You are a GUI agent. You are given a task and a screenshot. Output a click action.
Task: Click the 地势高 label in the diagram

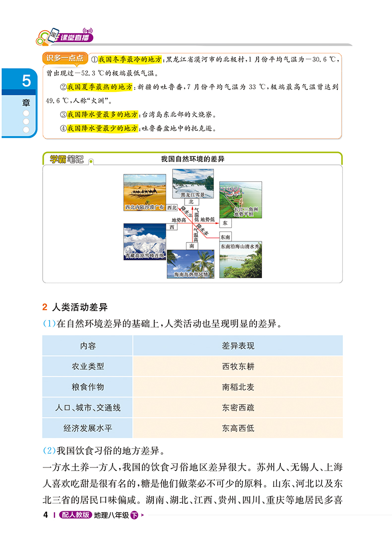[179, 220]
